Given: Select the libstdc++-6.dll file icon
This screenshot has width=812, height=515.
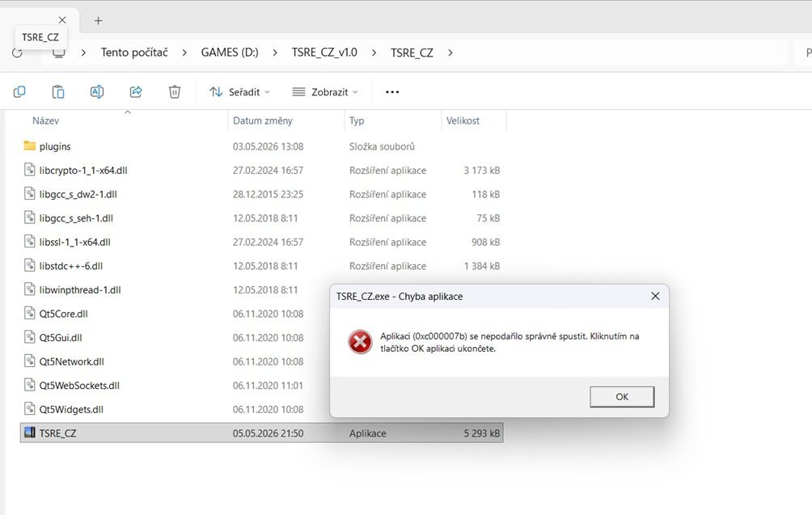Looking at the screenshot, I should 29,265.
